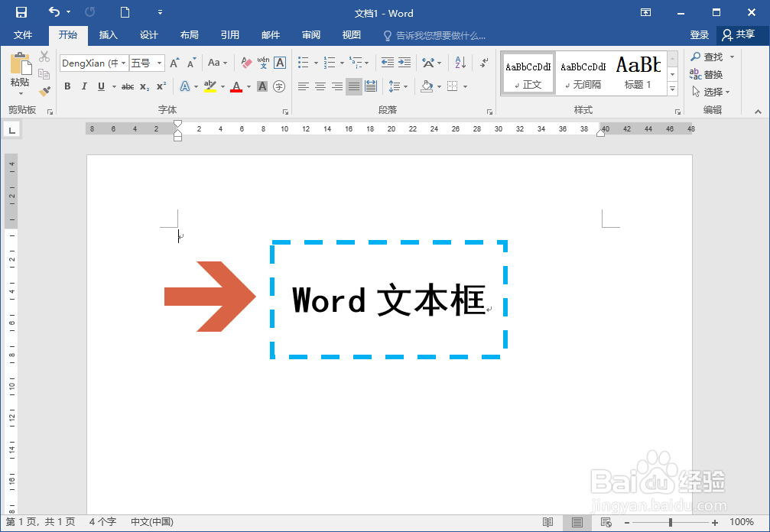The image size is (770, 532).
Task: Switch to the 插入 tab
Action: 108,35
